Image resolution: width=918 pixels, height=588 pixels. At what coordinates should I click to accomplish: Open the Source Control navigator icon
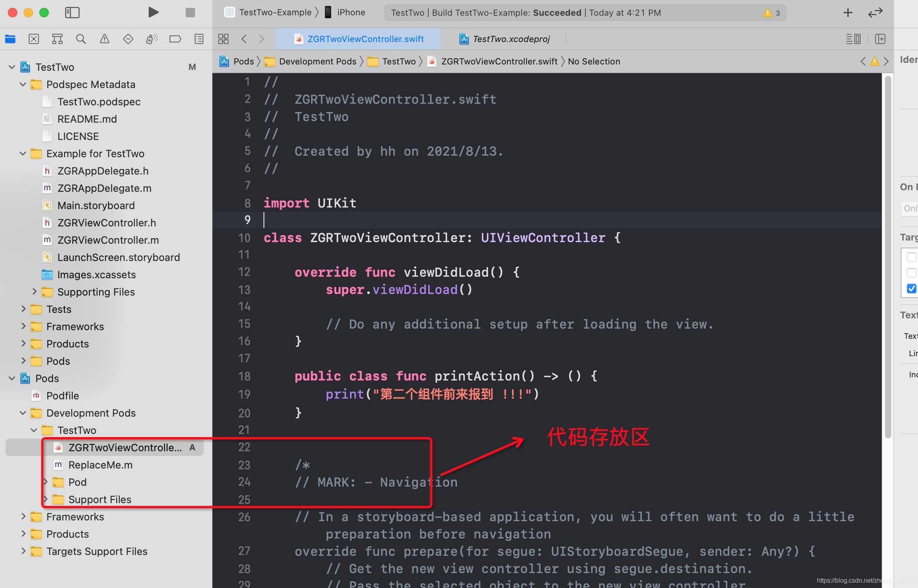click(34, 39)
